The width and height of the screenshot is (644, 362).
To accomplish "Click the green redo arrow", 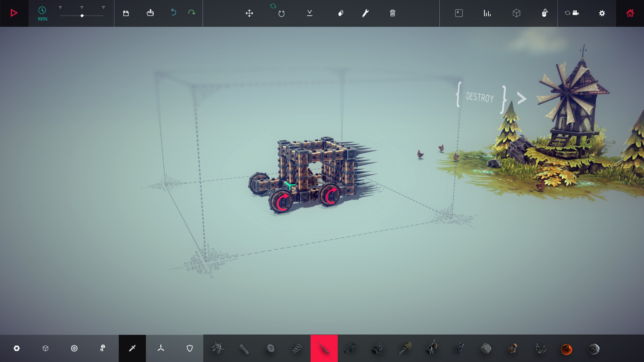I will point(192,13).
